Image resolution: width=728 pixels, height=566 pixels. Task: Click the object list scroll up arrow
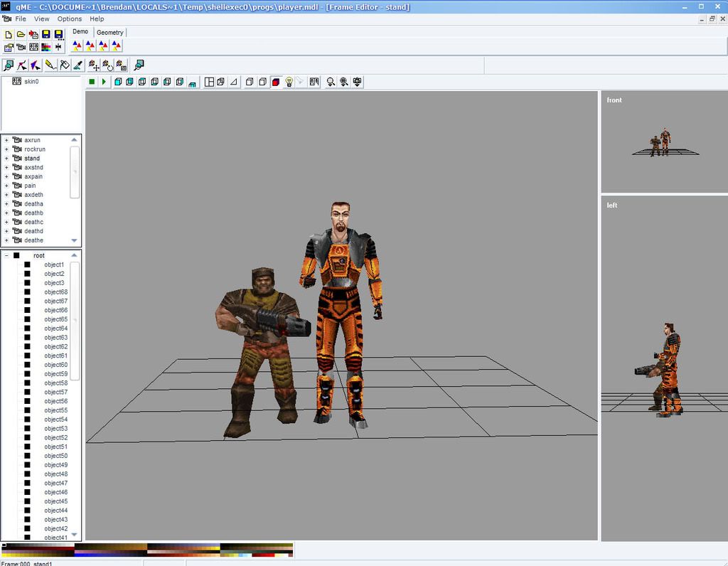(74, 255)
